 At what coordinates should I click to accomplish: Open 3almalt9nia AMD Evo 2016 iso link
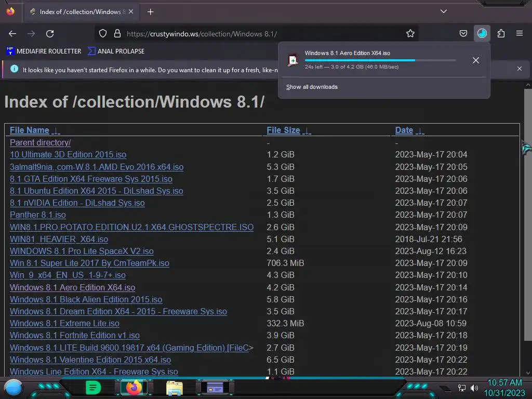[97, 167]
